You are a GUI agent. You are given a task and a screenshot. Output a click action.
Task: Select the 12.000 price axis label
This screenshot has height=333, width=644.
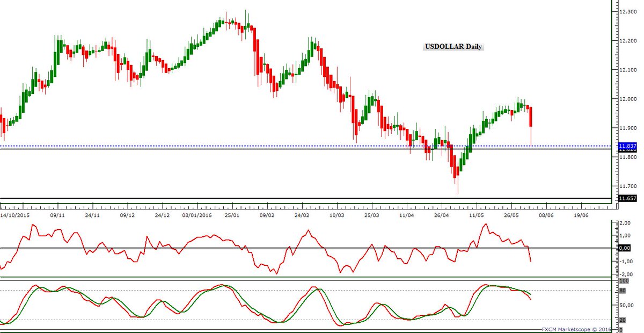(x=627, y=99)
